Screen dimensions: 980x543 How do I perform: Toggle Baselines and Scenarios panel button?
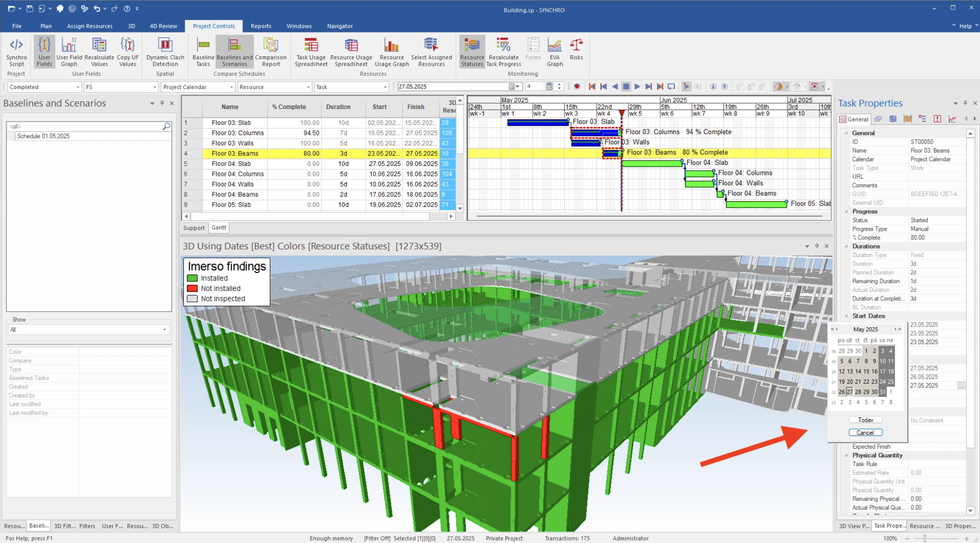click(x=235, y=51)
